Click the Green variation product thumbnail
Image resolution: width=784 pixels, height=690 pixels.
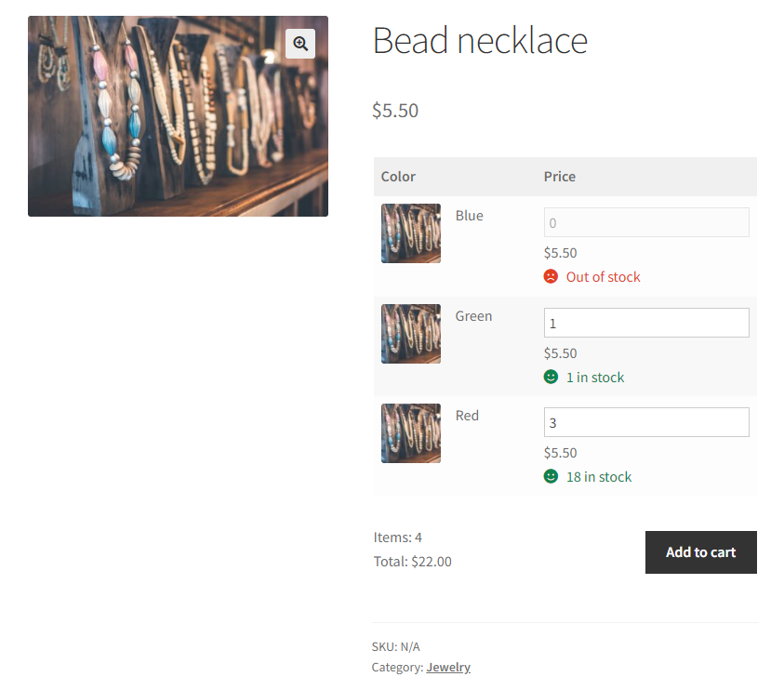pyautogui.click(x=410, y=333)
